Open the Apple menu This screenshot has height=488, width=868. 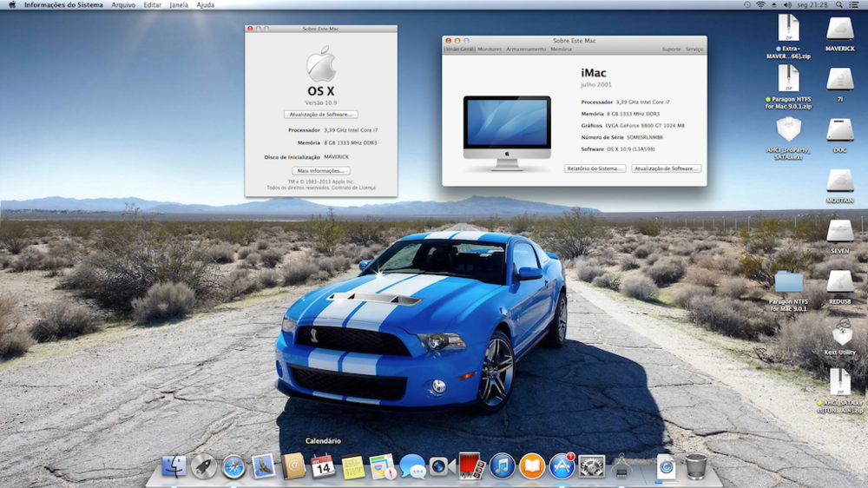tap(11, 5)
